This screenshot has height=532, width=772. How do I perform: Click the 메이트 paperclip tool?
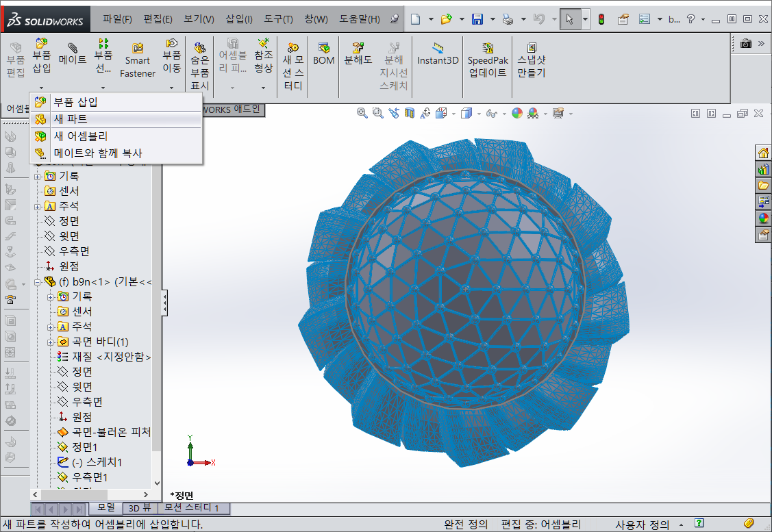click(x=73, y=54)
